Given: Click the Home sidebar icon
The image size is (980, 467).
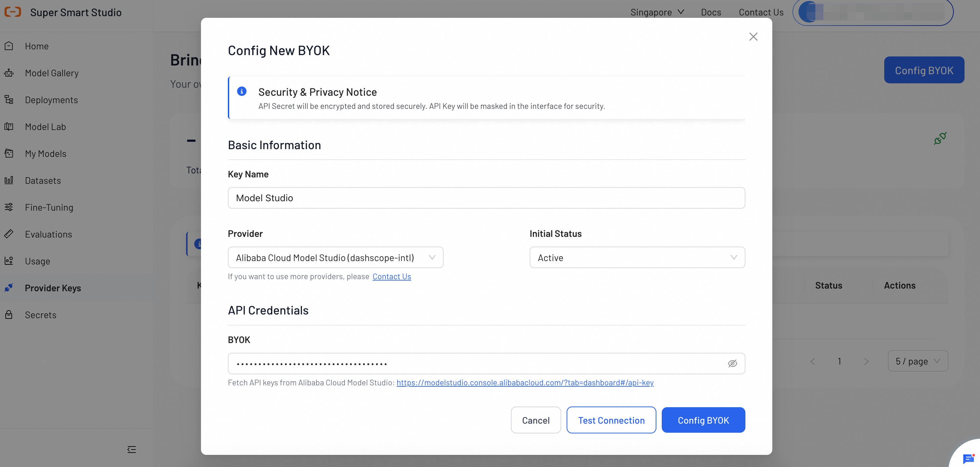Looking at the screenshot, I should [9, 46].
